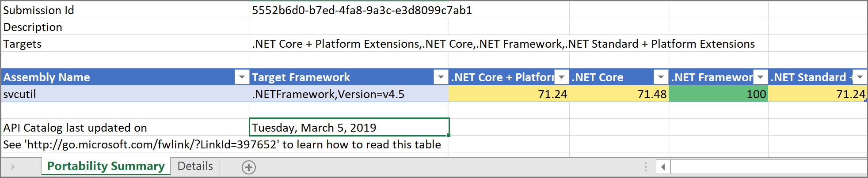Image resolution: width=868 pixels, height=178 pixels.
Task: Click the svcutil assembly name cell
Action: tap(126, 94)
